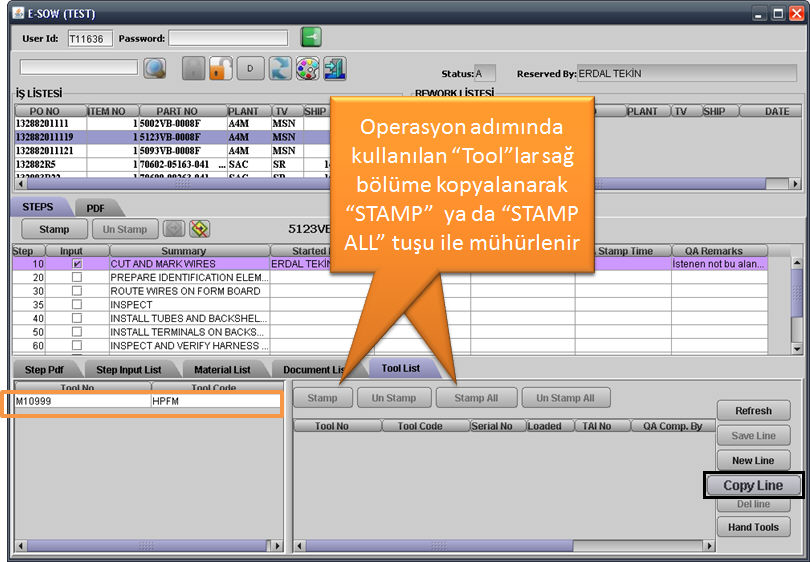The height and width of the screenshot is (562, 810).
Task: Click the D toolbar button
Action: 251,68
